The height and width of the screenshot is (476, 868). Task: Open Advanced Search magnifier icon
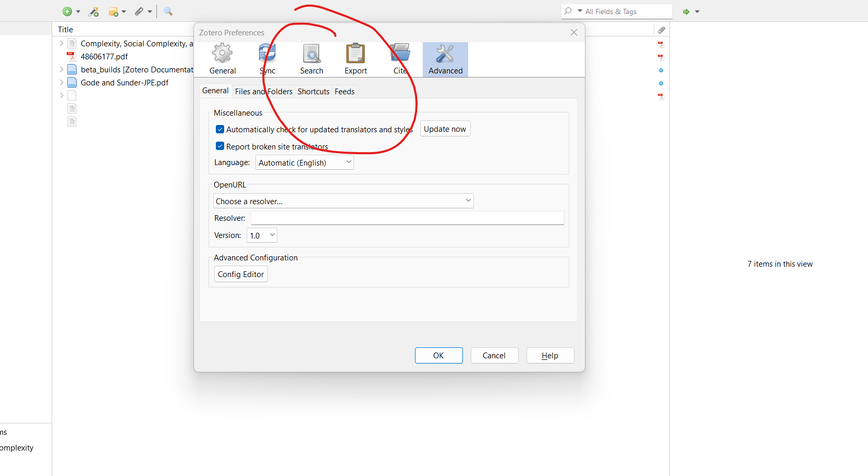168,11
